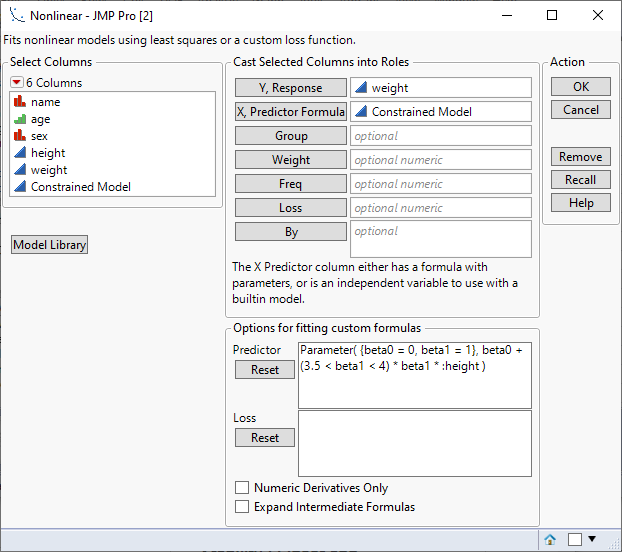Screen dimensions: 622x552
Task: Click the Constrained Model column icon in list
Action: tap(19, 187)
